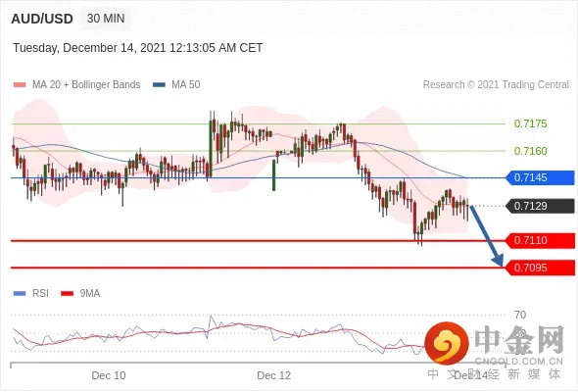578x392 pixels.
Task: Click the AUD/USD pair title
Action: [42, 19]
